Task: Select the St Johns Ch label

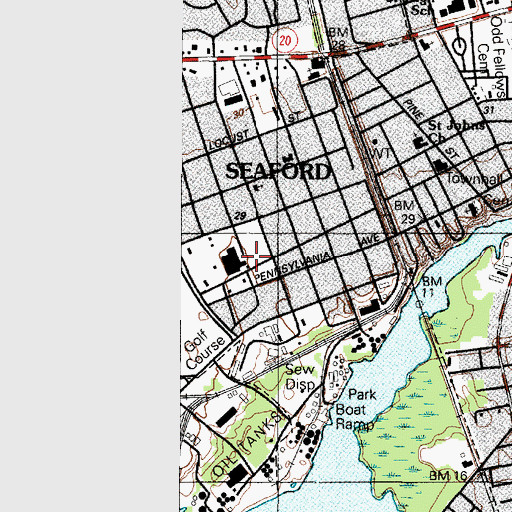Action: 455,131
